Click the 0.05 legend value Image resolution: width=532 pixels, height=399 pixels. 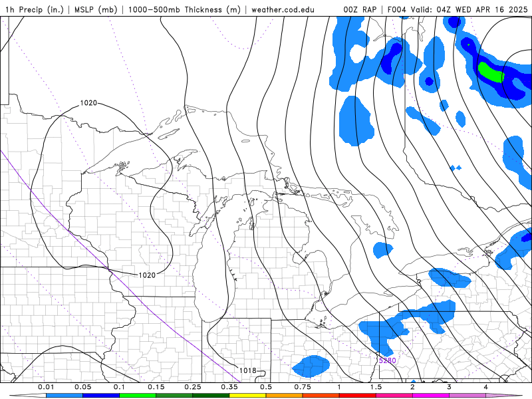coord(82,387)
